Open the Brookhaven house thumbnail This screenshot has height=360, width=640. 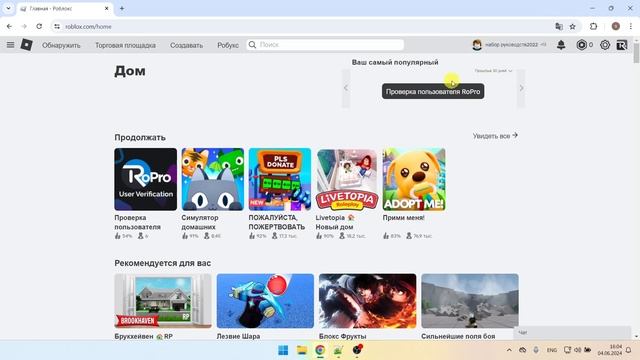[163, 301]
